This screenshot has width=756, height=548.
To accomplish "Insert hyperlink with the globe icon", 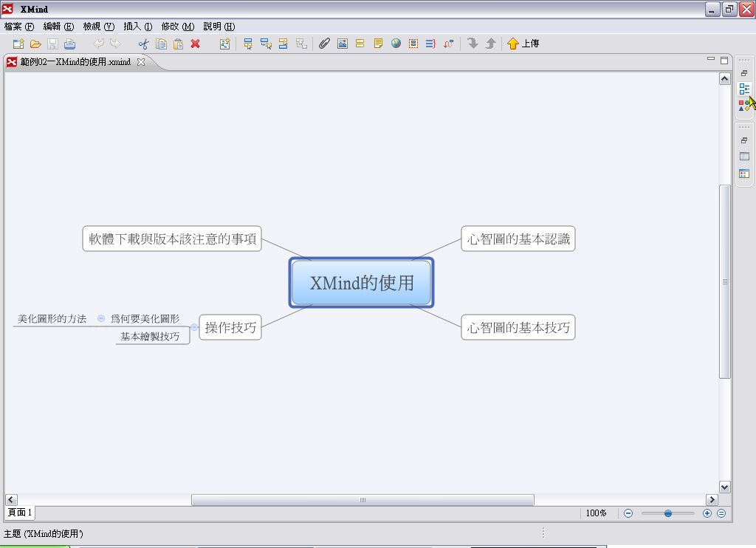I will point(396,44).
